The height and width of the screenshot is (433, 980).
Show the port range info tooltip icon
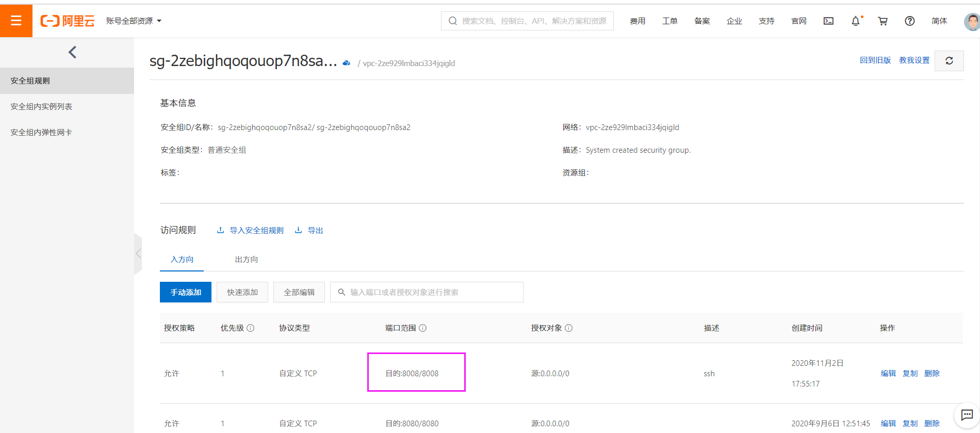tap(423, 328)
